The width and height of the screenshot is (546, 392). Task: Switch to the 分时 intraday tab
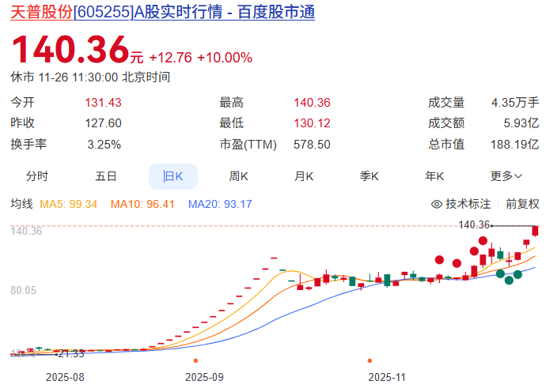pyautogui.click(x=37, y=176)
